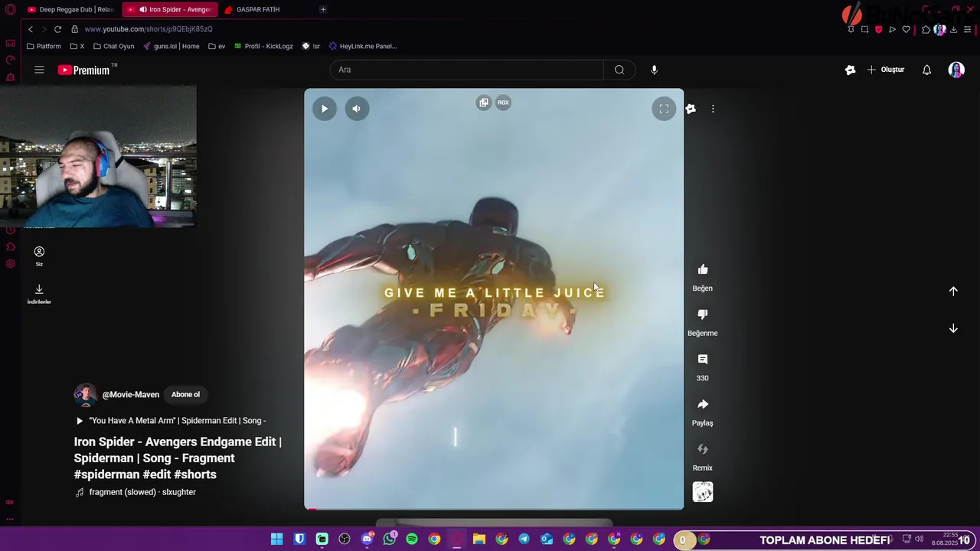The image size is (980, 551).
Task: Click the magnifier search button
Action: click(x=619, y=70)
